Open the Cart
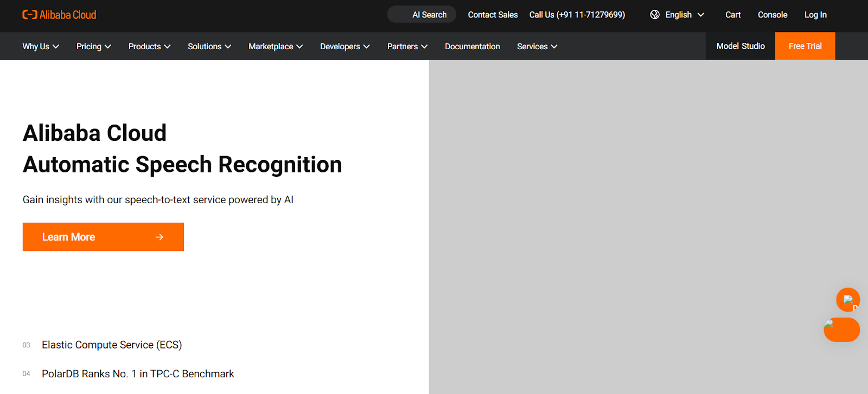868x394 pixels. coord(733,15)
